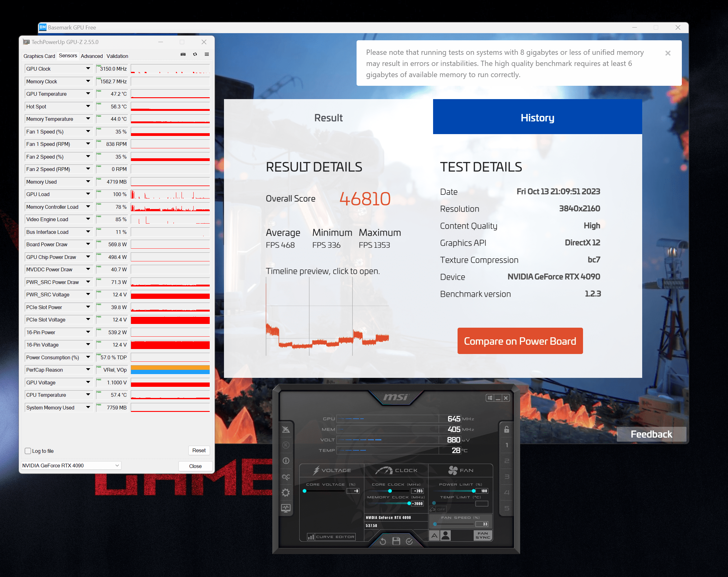Switch to GPU-Z Sensors tab
The image size is (728, 577).
tap(68, 55)
